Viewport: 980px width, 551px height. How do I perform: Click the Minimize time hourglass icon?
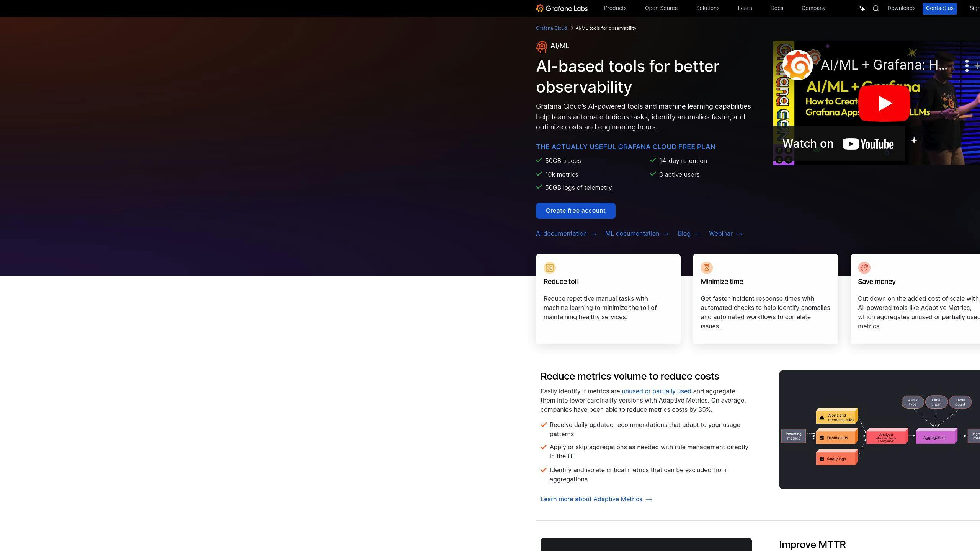coord(707,268)
